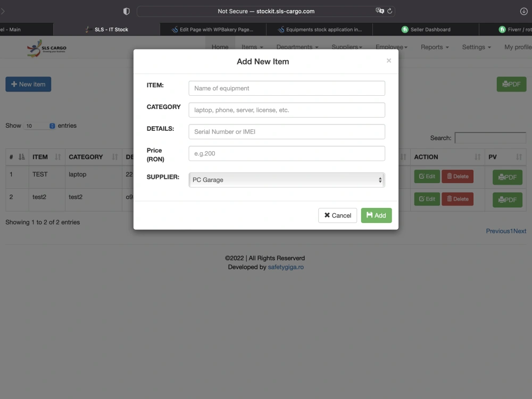
Task: Open the Items menu
Action: 252,47
